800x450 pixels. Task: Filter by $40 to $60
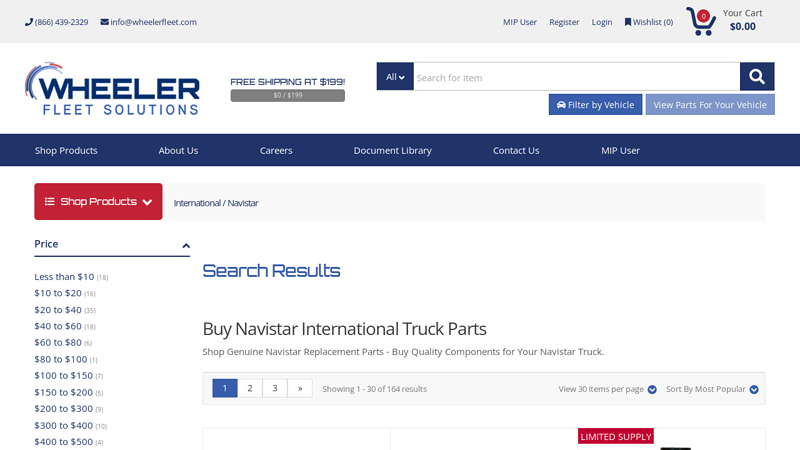tap(58, 326)
